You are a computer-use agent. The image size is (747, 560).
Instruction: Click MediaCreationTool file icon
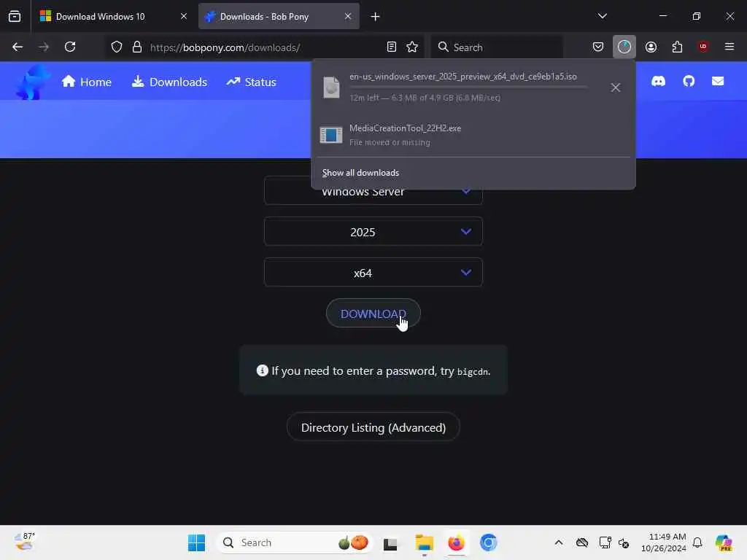click(331, 135)
